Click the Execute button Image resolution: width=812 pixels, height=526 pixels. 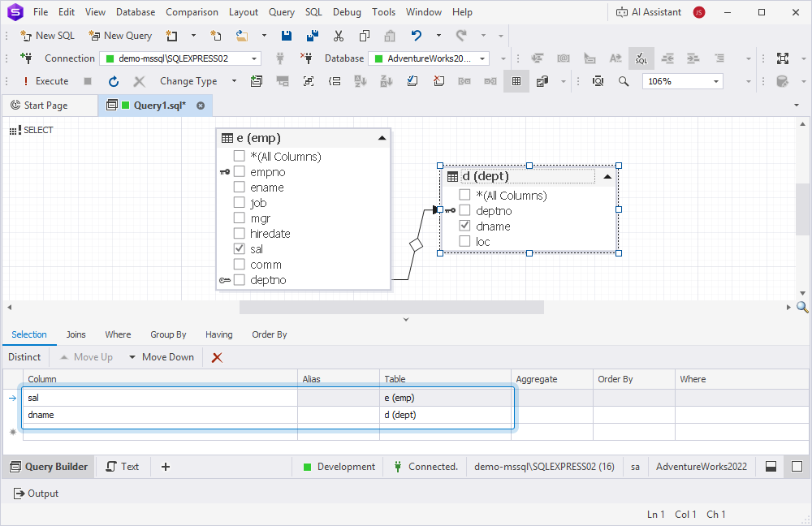click(45, 81)
